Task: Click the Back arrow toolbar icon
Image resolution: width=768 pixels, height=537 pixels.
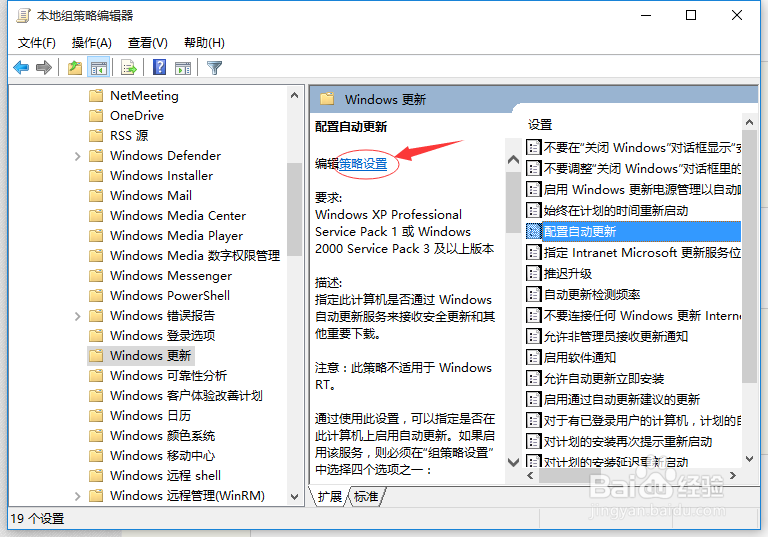Action: tap(21, 67)
